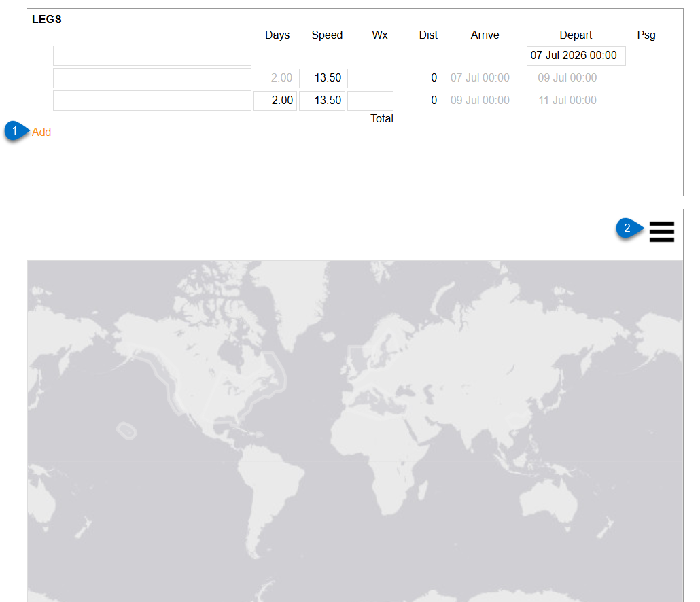Viewport: 700px width, 602px height.
Task: Open the hamburger menu above the map
Action: (x=662, y=232)
